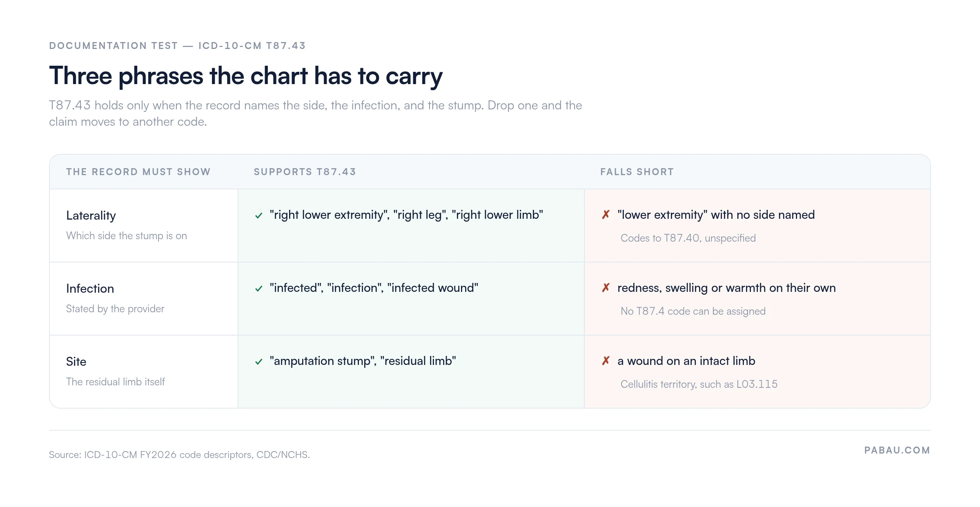Screen dimensions: 980x507
Task: Click the red X beside intact limb text
Action: [x=606, y=361]
